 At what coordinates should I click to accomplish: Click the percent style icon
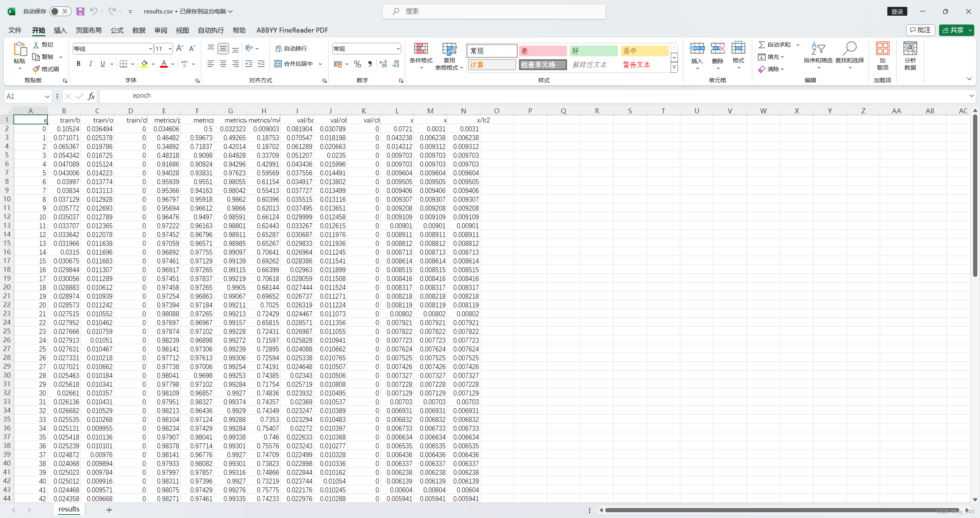(357, 64)
